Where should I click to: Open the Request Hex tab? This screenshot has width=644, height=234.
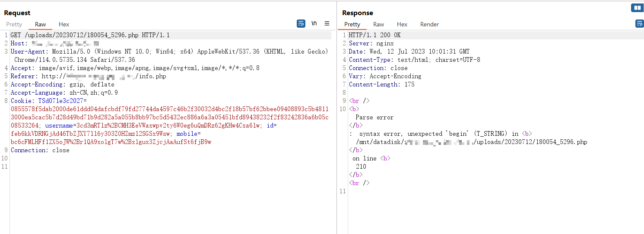coord(64,24)
